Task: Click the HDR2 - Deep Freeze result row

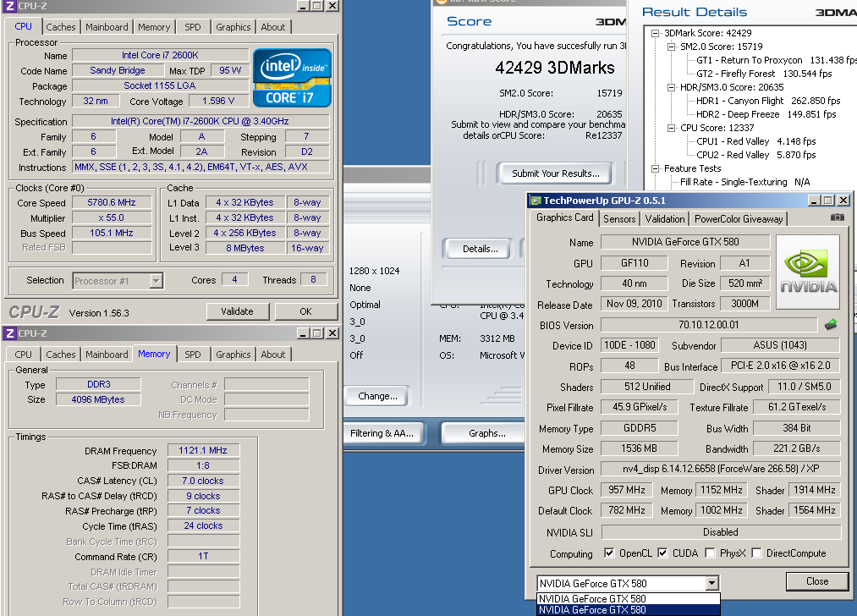Action: click(x=766, y=114)
